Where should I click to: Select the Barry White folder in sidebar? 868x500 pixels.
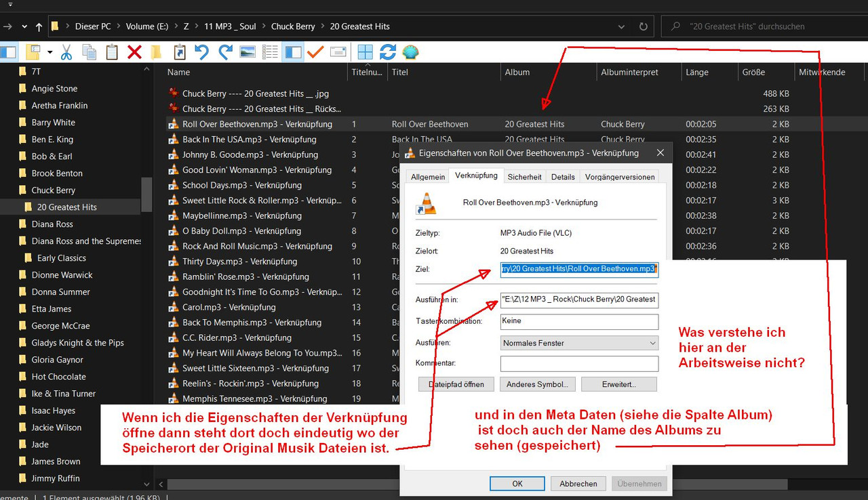[53, 123]
